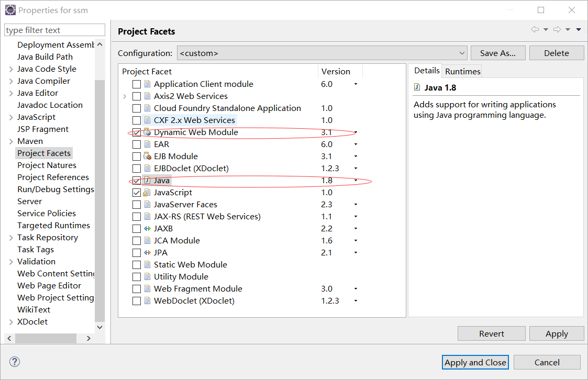Screen dimensions: 588x380
Task: Switch to the Runtimes tab
Action: point(461,71)
